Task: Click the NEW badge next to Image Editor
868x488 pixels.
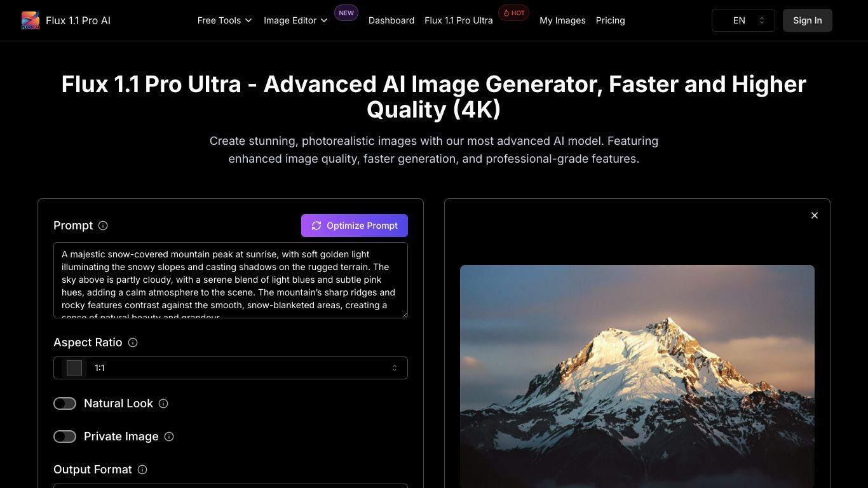Action: tap(346, 13)
